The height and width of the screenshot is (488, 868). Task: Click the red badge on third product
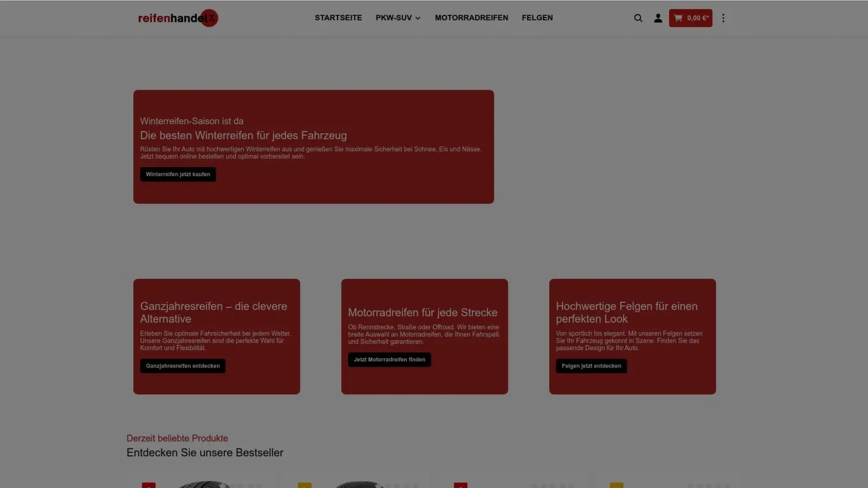[461, 485]
